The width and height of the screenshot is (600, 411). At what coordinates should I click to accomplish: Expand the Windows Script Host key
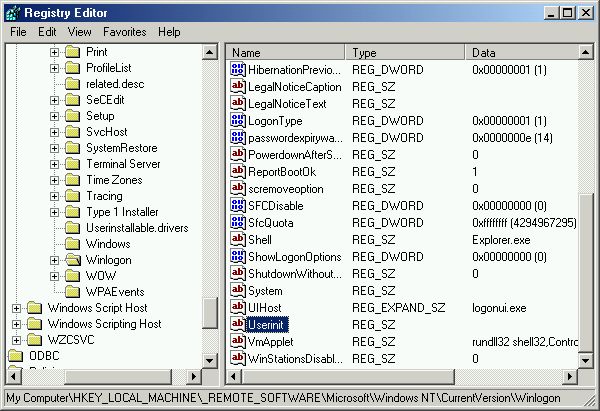pos(16,308)
